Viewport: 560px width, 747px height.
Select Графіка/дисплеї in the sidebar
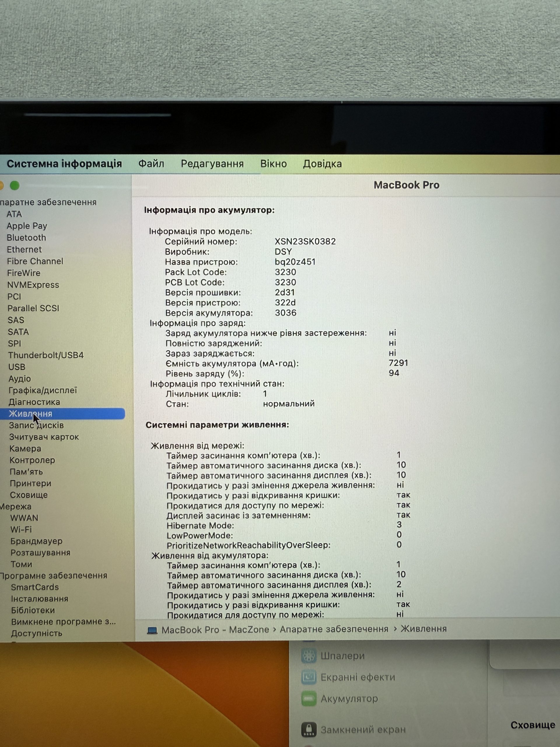[x=43, y=390]
